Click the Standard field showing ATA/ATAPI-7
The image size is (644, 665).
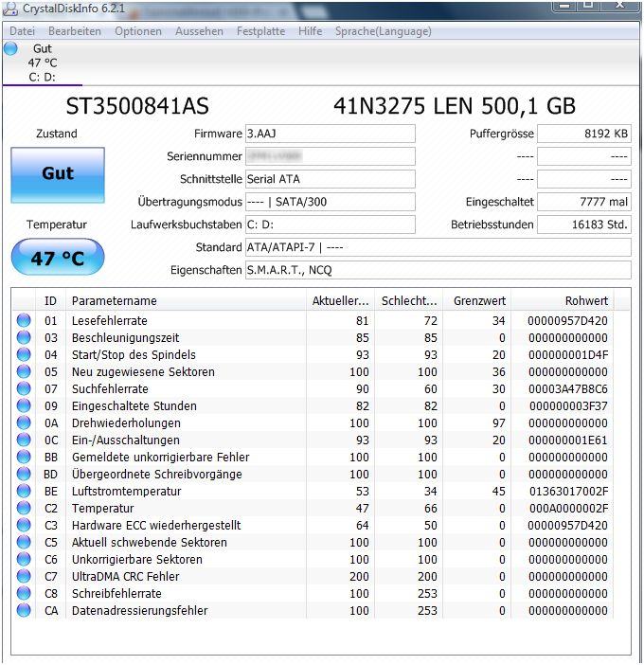click(x=438, y=247)
